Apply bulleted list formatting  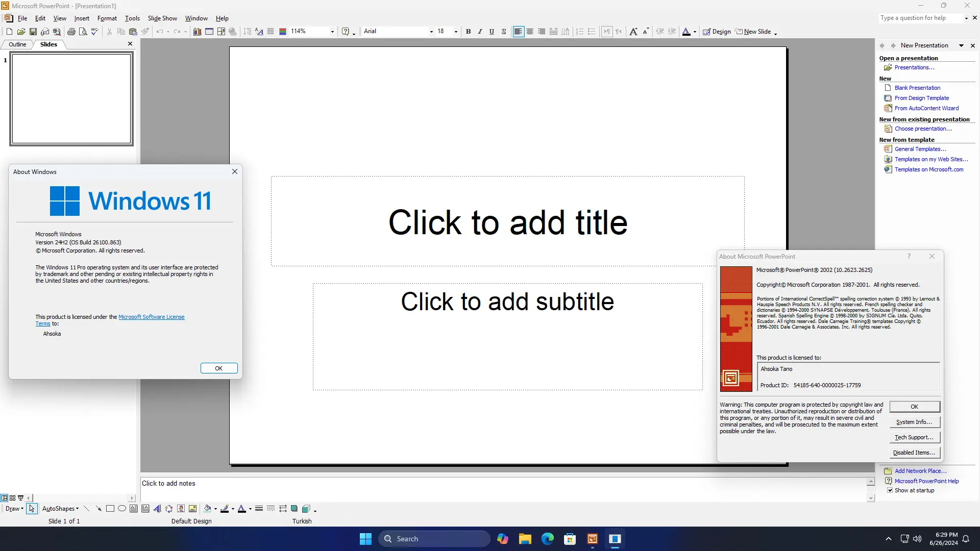pyautogui.click(x=592, y=32)
